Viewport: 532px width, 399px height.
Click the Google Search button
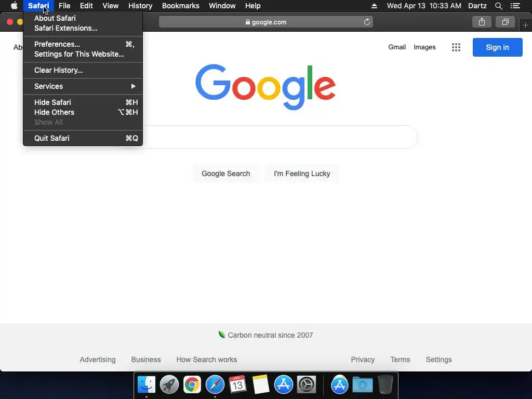pos(225,174)
